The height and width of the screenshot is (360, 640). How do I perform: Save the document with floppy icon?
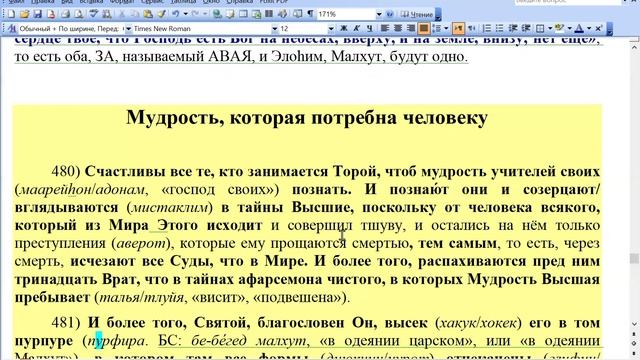click(38, 14)
